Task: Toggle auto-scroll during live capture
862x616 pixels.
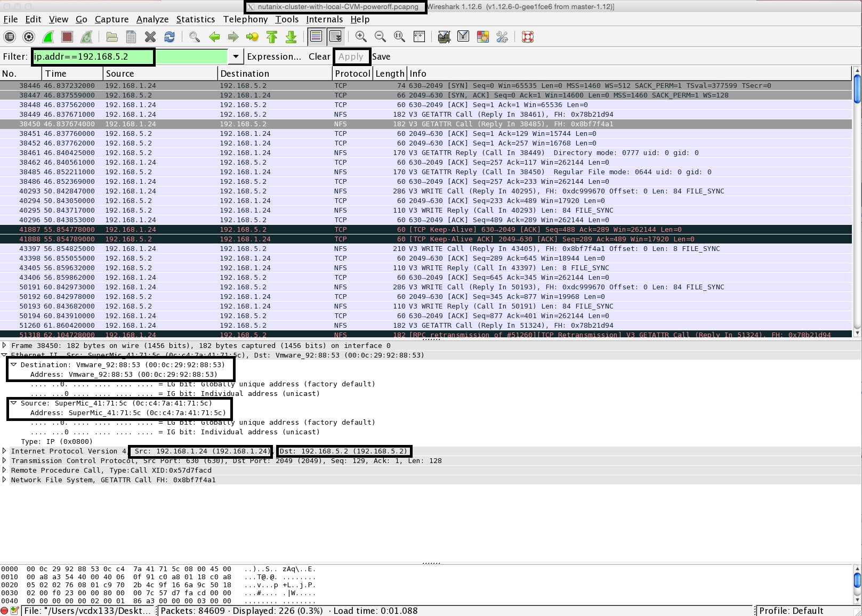Action: click(335, 37)
